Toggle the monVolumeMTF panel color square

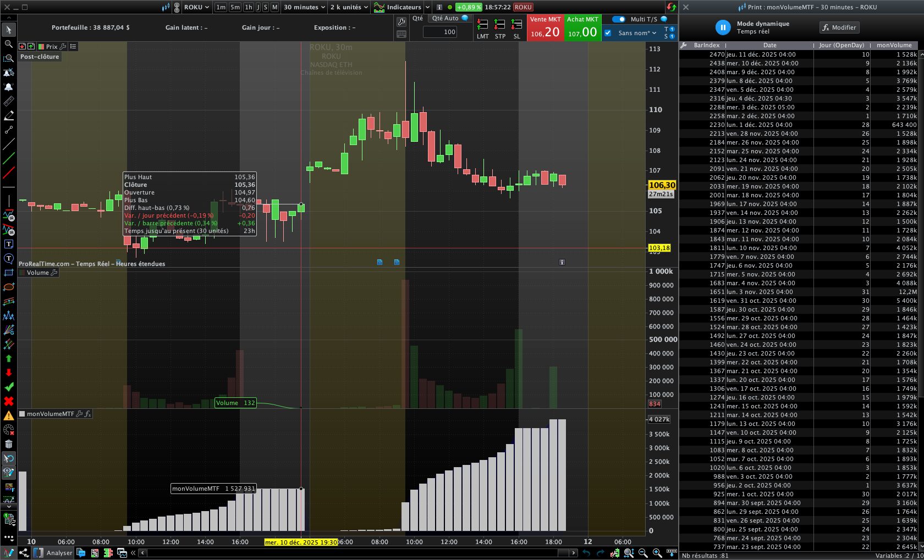[x=22, y=414]
